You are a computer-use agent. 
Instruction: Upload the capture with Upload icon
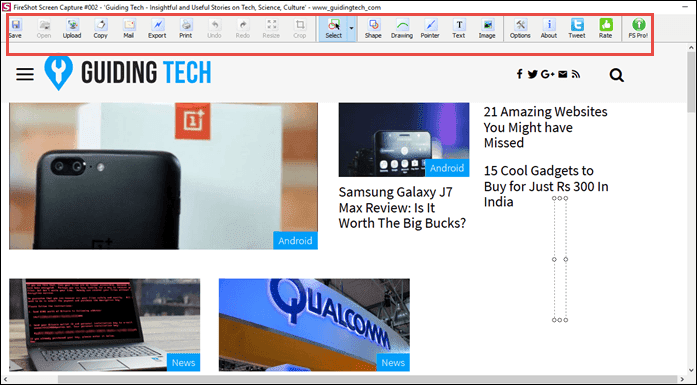coord(72,28)
